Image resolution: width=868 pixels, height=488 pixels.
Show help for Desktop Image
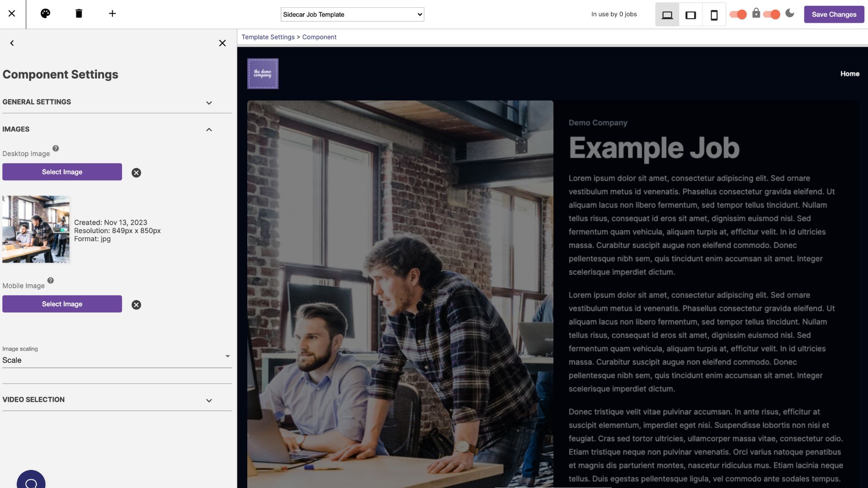pyautogui.click(x=56, y=148)
